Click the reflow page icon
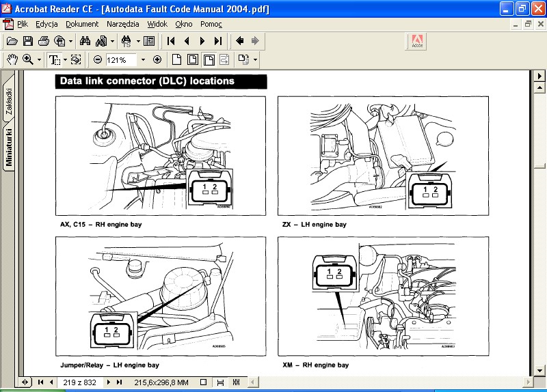Image resolution: width=547 pixels, height=392 pixels. click(x=224, y=59)
